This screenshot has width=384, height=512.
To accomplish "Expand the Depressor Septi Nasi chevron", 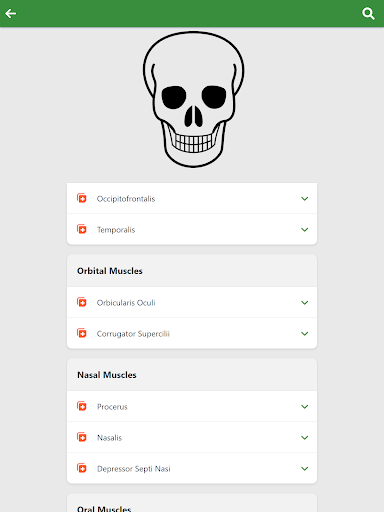I will click(x=305, y=469).
